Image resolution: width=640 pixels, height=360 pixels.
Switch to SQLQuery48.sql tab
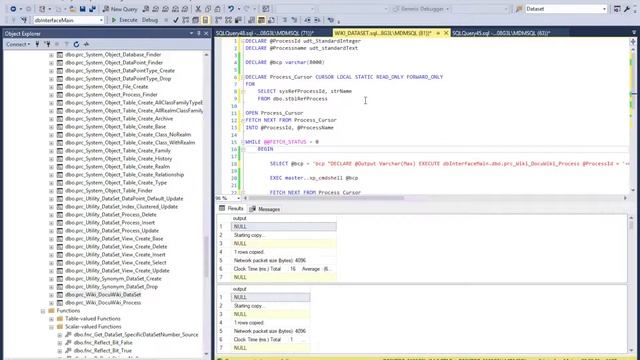(264, 33)
